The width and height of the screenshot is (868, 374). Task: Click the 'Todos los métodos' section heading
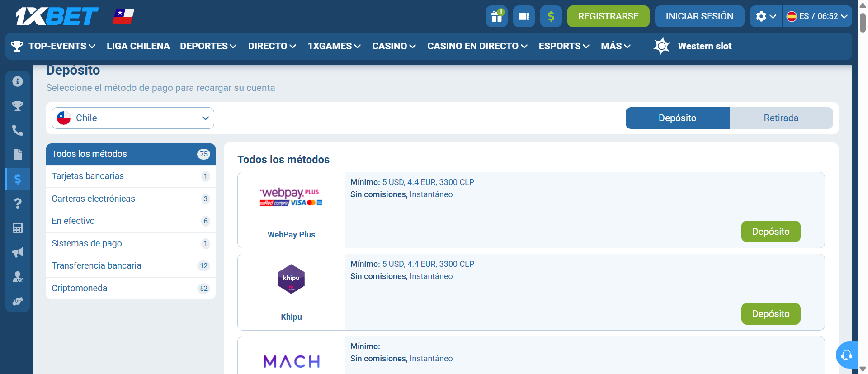point(283,160)
